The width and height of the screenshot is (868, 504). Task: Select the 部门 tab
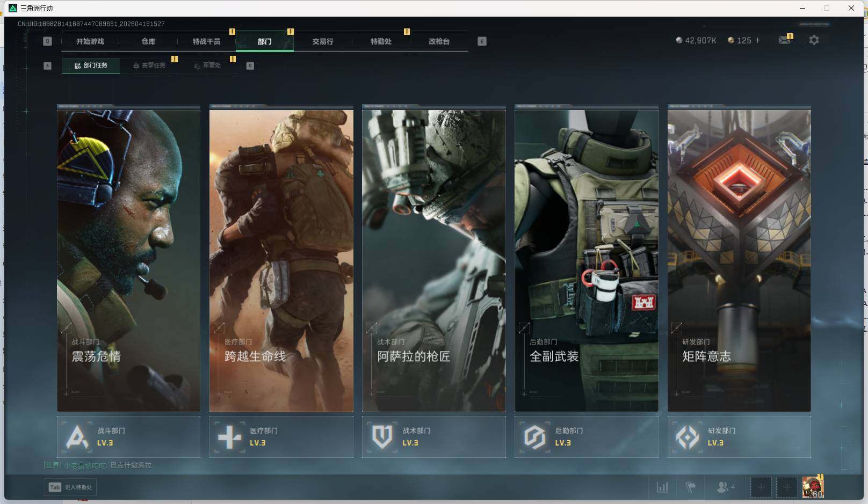click(264, 41)
